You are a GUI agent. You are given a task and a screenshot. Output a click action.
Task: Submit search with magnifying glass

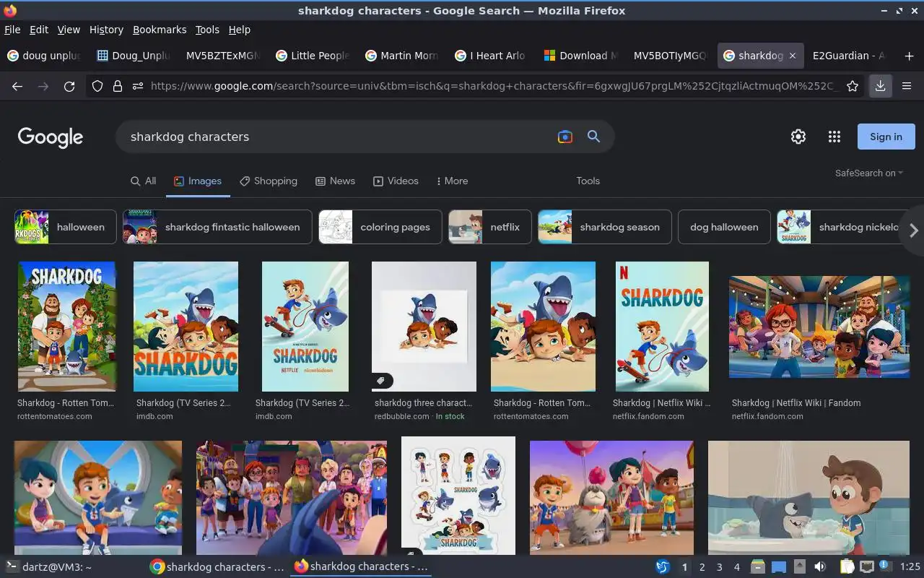coord(593,137)
